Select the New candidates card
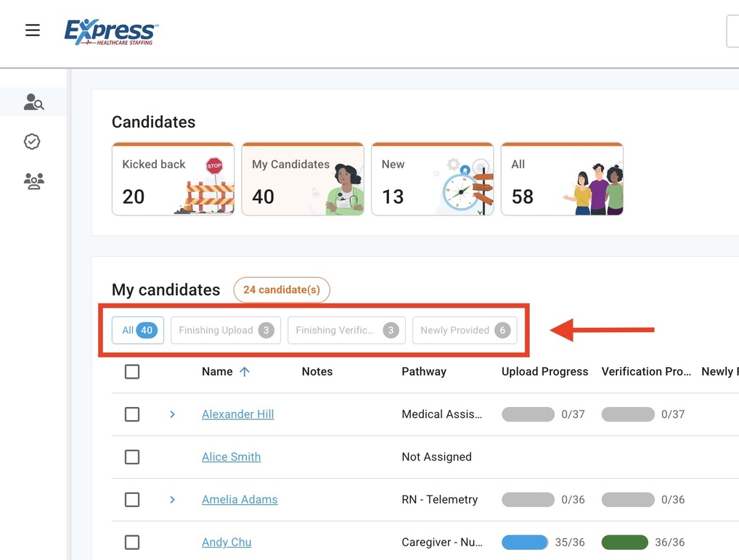Screen dimensions: 739x560 [x=432, y=179]
